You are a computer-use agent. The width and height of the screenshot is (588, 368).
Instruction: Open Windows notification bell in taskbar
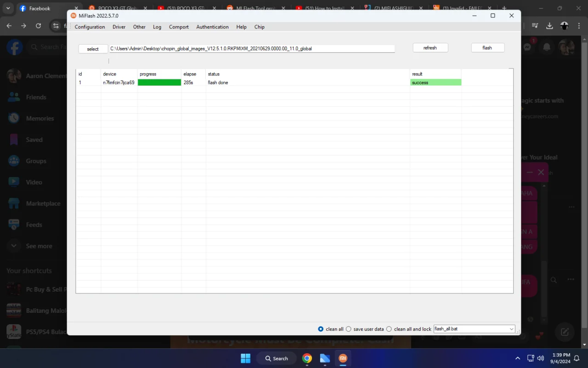[x=577, y=358]
